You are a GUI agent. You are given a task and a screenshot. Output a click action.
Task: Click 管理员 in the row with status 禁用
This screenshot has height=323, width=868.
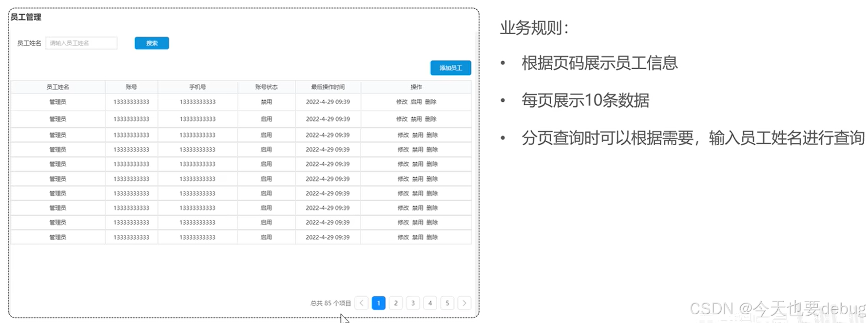[58, 102]
